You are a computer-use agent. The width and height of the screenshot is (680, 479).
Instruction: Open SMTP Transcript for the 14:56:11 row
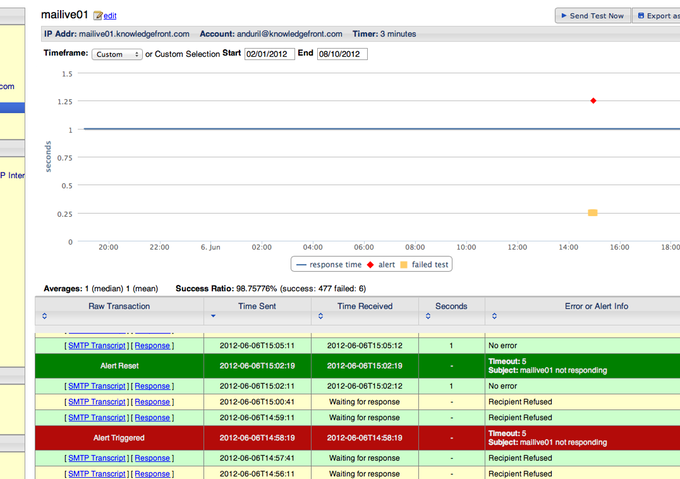97,474
